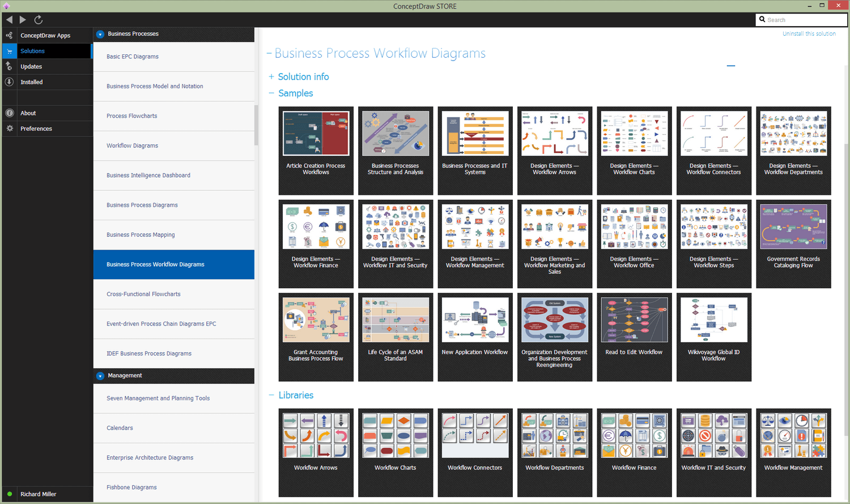Open the About page
This screenshot has height=504, width=850.
pyautogui.click(x=48, y=113)
